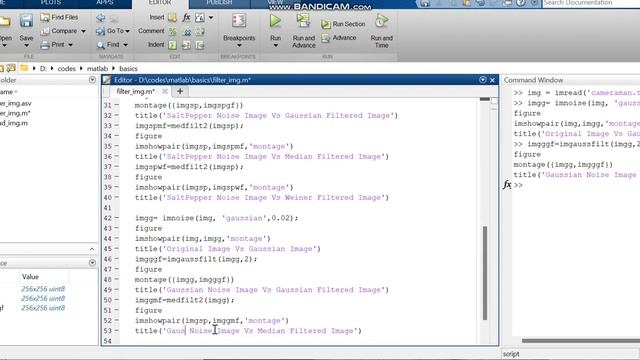Click the fx insert function icon
Image resolution: width=640 pixels, height=360 pixels.
pyautogui.click(x=187, y=18)
